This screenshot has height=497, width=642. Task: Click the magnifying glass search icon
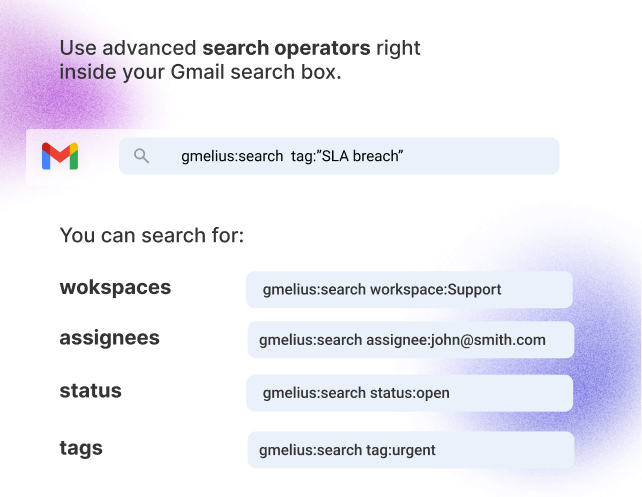(141, 156)
